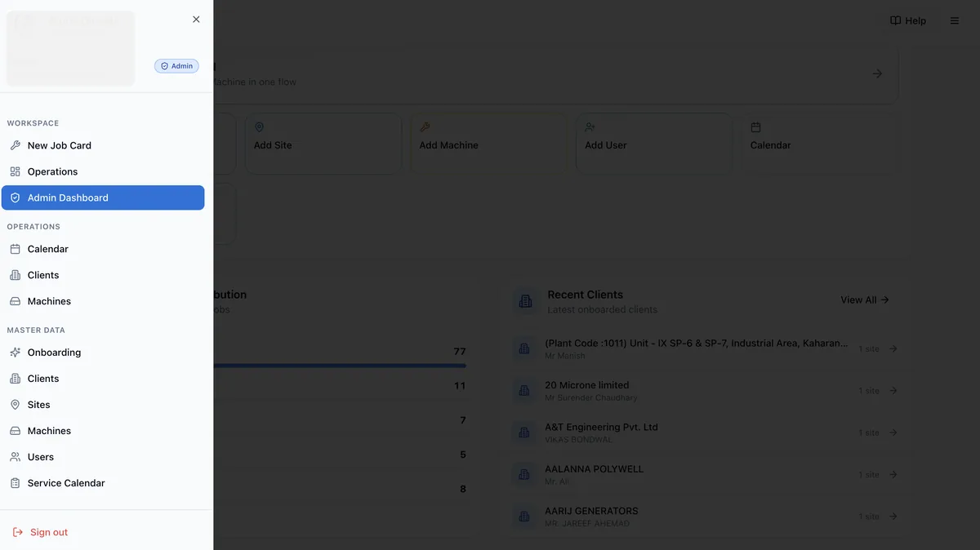Open the AALANNA POLYWELL client row

coord(706,474)
